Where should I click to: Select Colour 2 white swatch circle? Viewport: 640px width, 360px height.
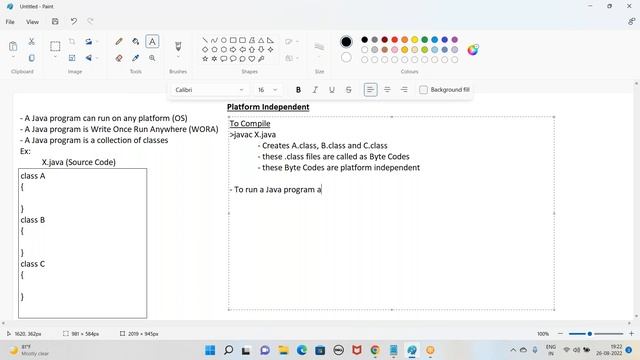click(x=346, y=58)
